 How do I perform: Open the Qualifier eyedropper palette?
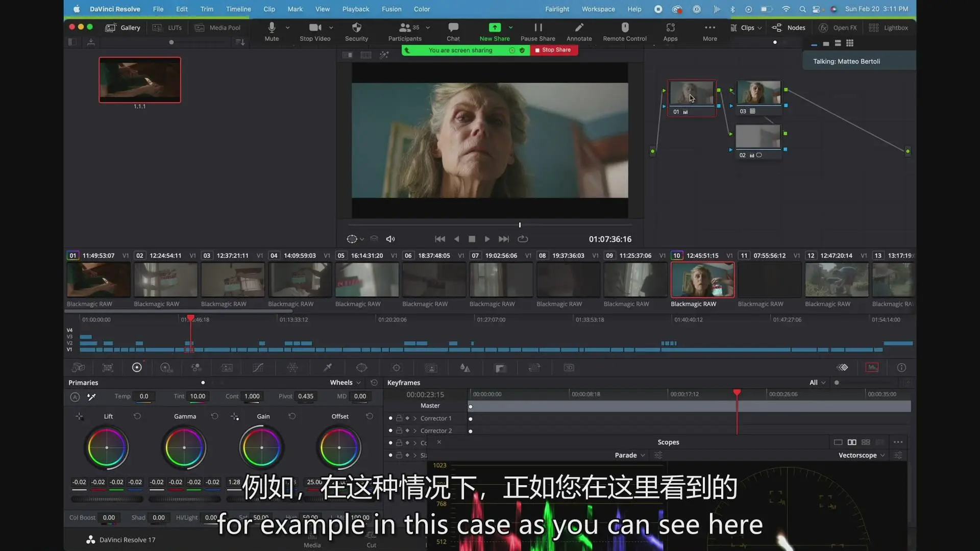[328, 367]
